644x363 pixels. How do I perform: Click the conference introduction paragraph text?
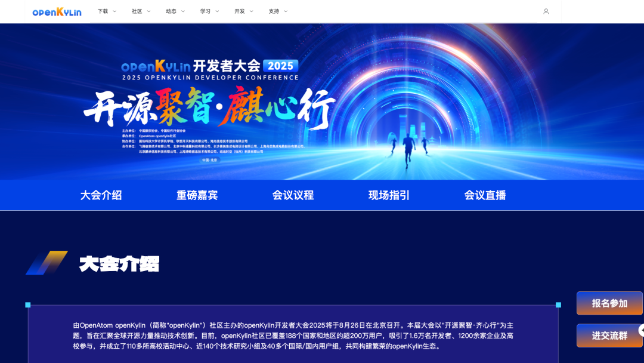(x=293, y=336)
